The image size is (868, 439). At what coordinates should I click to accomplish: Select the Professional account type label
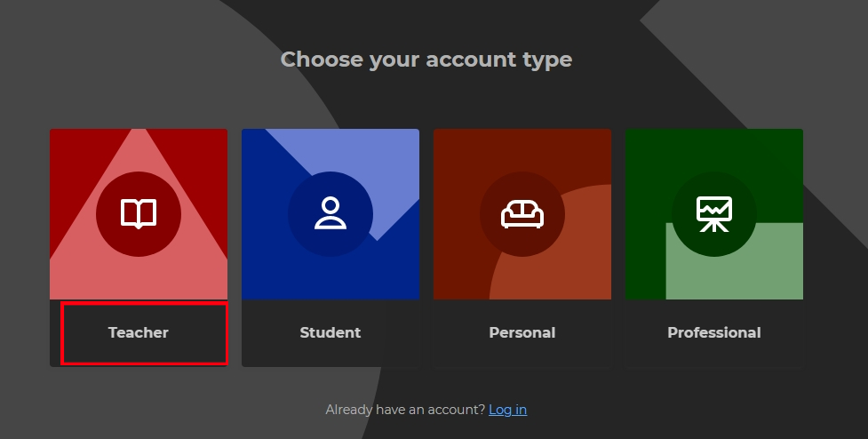[x=714, y=332]
